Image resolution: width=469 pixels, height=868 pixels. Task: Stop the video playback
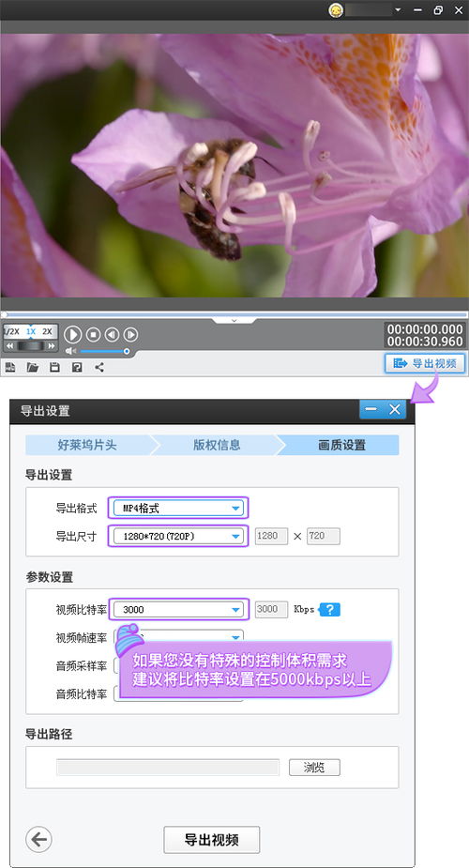click(94, 334)
